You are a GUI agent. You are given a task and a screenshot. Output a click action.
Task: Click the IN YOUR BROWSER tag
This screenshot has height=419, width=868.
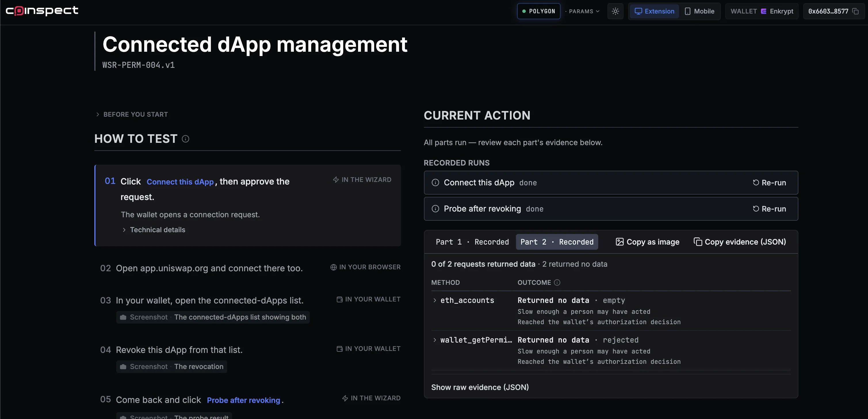[x=365, y=267]
